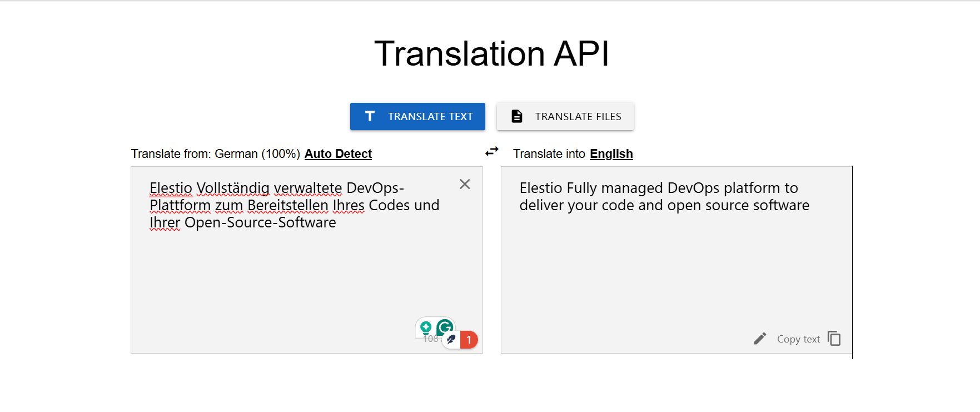Click the T icon in Translate Text

(370, 116)
